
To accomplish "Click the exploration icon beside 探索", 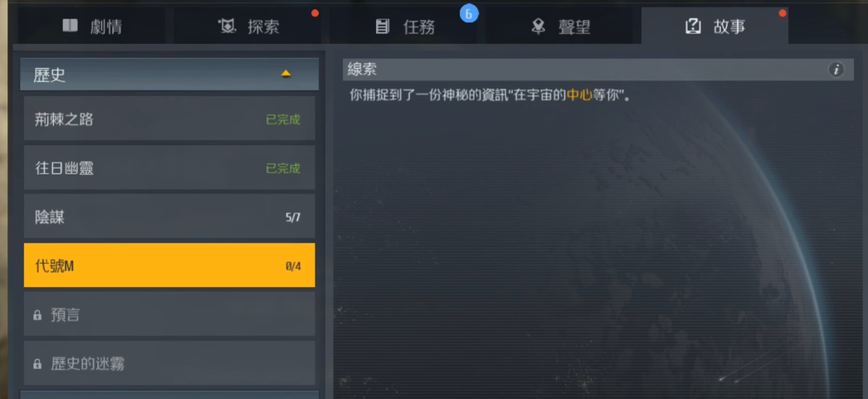I will 227,26.
